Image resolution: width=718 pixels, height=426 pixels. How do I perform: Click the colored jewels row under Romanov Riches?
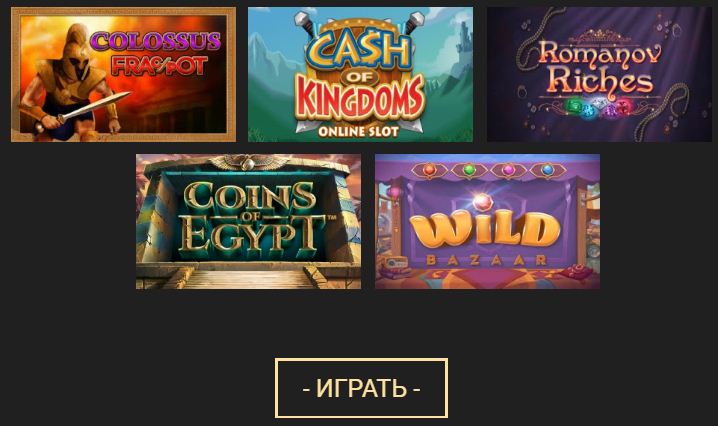(600, 108)
